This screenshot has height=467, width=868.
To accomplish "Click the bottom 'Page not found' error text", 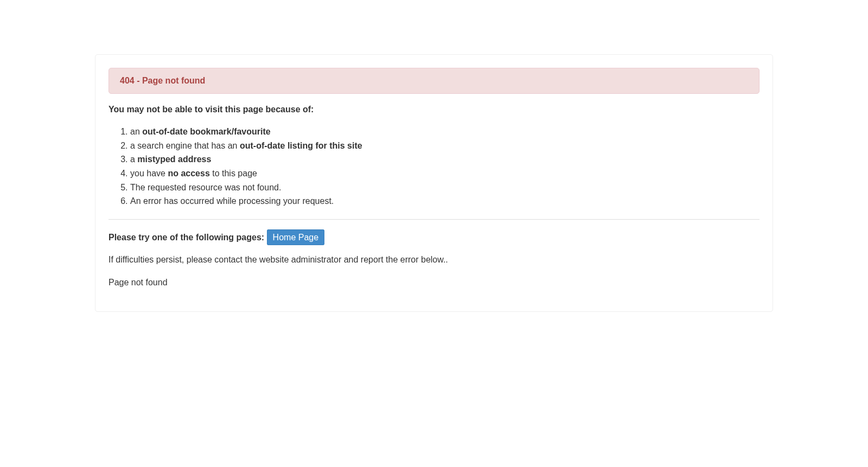I will click(x=138, y=283).
